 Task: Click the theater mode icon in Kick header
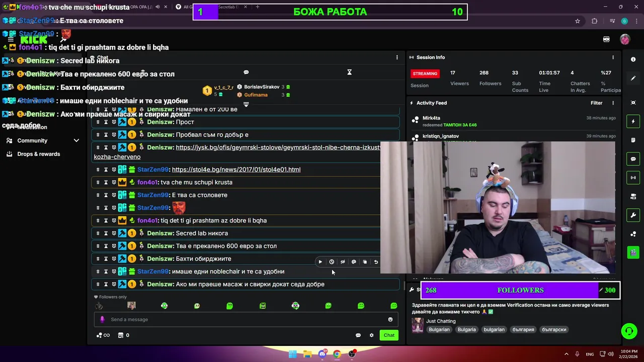click(606, 39)
